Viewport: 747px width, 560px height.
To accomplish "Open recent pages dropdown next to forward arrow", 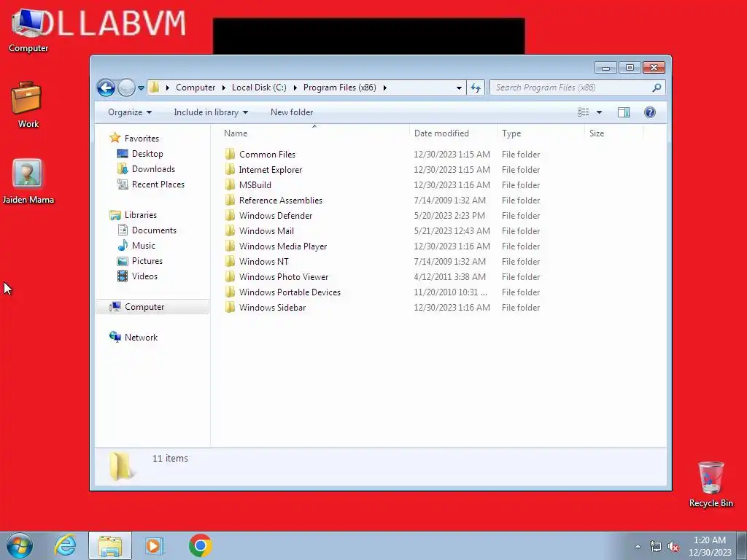I will point(141,88).
